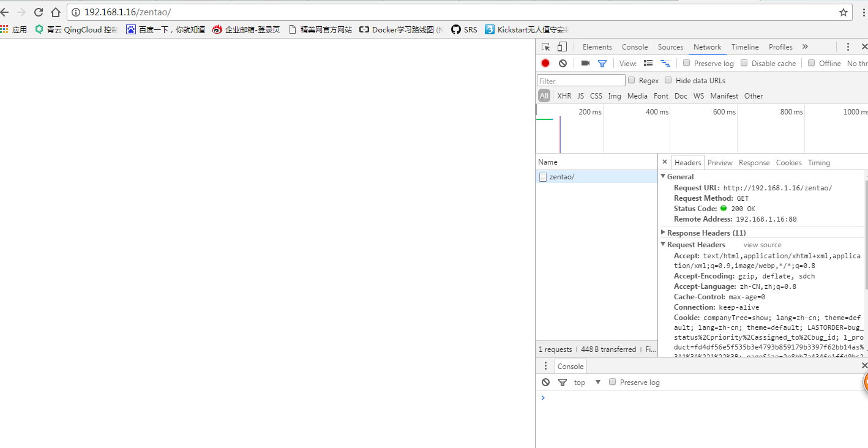Open the Preview tab of request details
Viewport: 868px width, 448px height.
click(720, 163)
